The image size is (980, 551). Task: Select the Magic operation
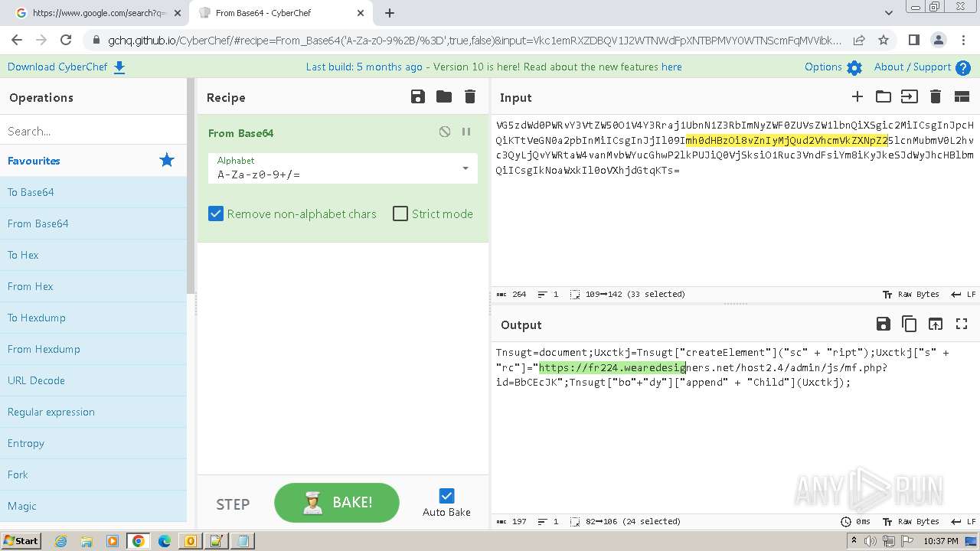tap(93, 506)
